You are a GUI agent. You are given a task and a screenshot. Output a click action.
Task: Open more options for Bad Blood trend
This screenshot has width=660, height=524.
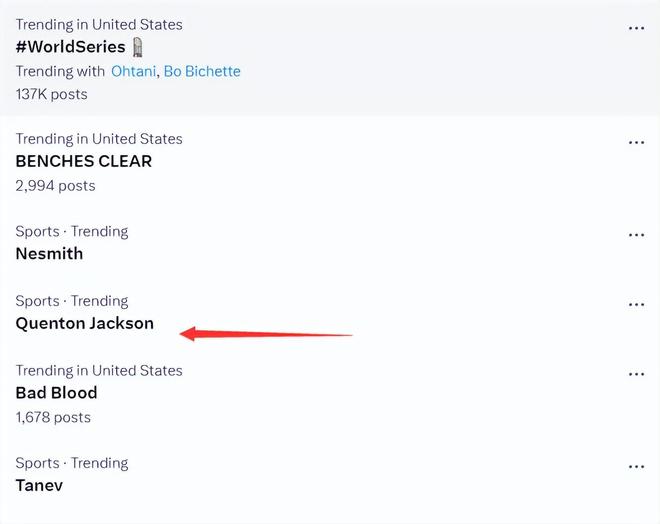pos(636,374)
